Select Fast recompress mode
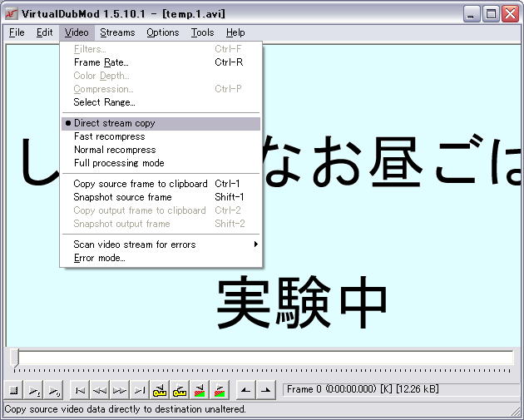524x420 pixels. pos(161,136)
